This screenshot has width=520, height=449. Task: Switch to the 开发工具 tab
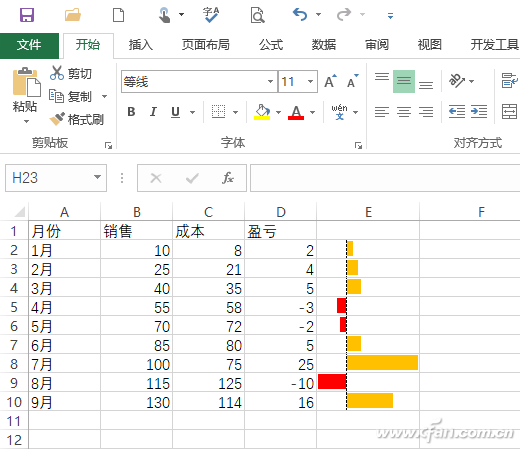click(x=495, y=45)
